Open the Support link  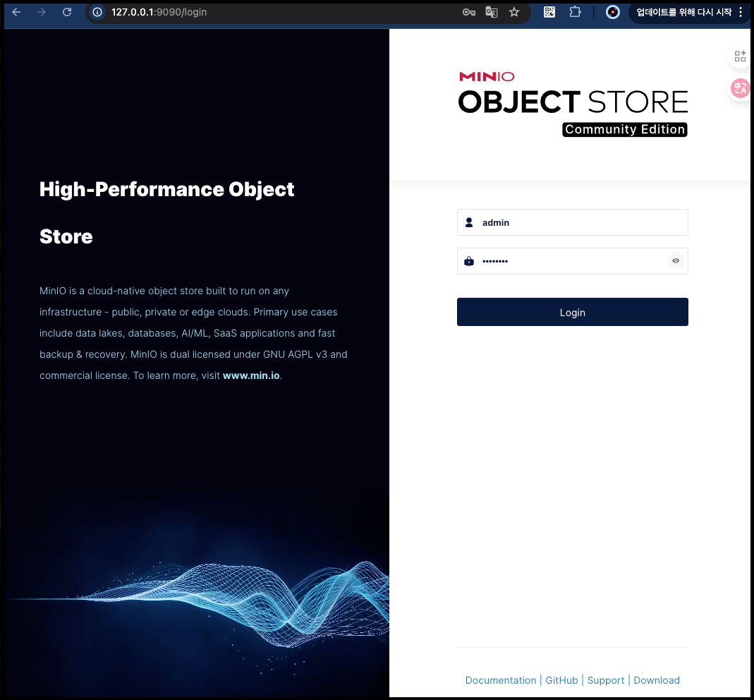(605, 680)
